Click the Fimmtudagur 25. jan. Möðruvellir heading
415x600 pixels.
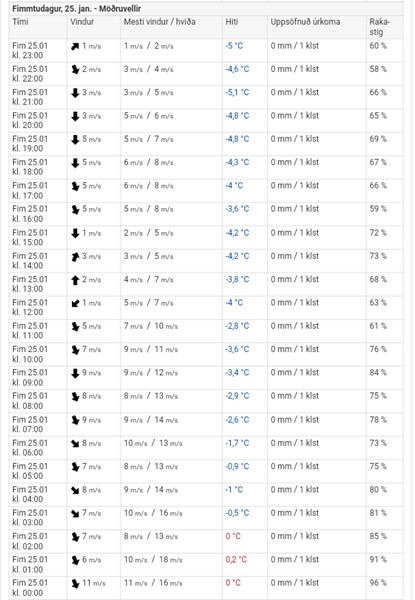click(76, 8)
